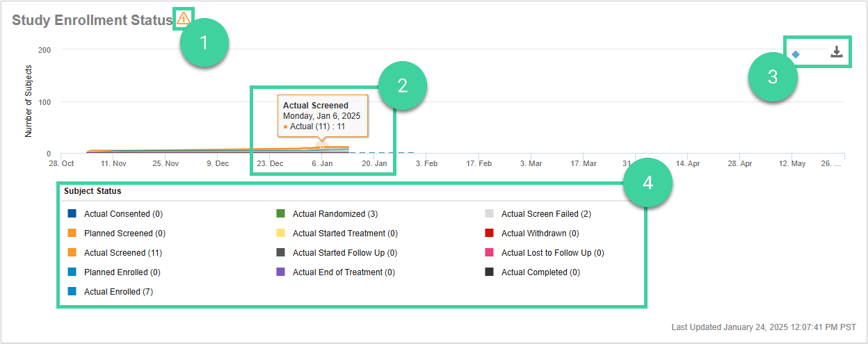Toggle the Actual Screened (11) legend item
This screenshot has width=868, height=344.
pyautogui.click(x=122, y=253)
